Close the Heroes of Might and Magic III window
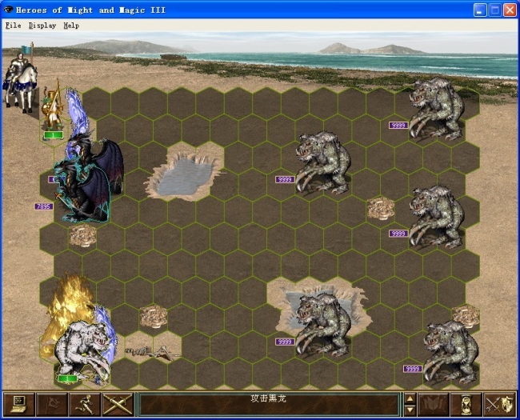Viewport: 520px width, 420px height. 510,10
